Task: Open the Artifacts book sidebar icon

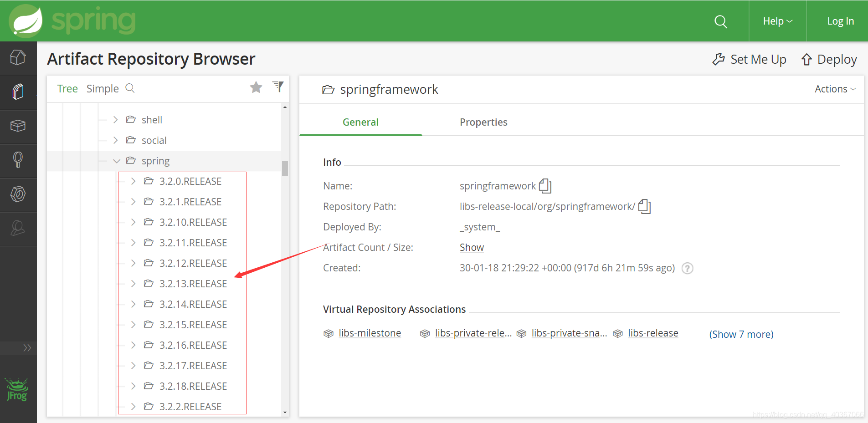Action: click(x=18, y=92)
